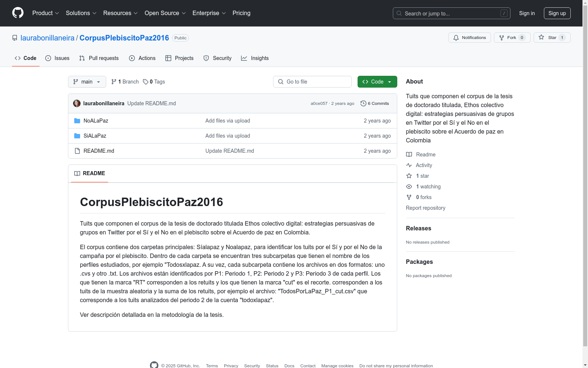Click the Go to file search field
The image size is (588, 368).
click(312, 82)
